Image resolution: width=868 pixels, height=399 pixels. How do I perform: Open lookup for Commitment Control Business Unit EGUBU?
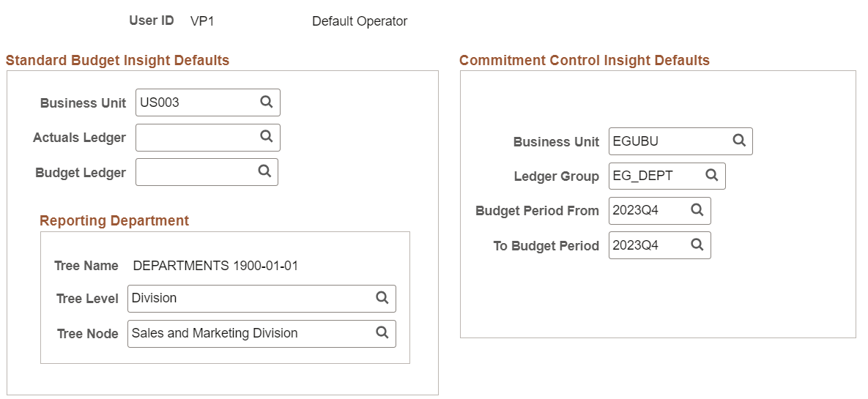(739, 141)
